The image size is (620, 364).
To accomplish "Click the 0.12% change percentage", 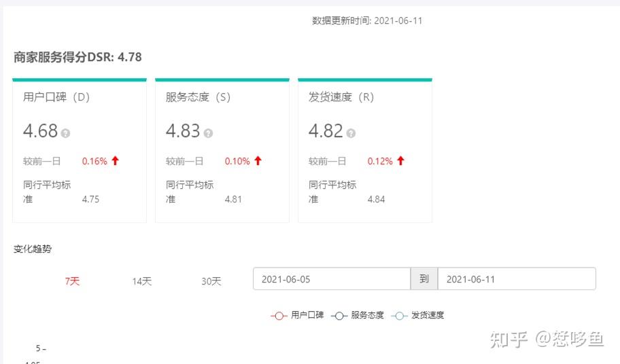I will [x=380, y=161].
